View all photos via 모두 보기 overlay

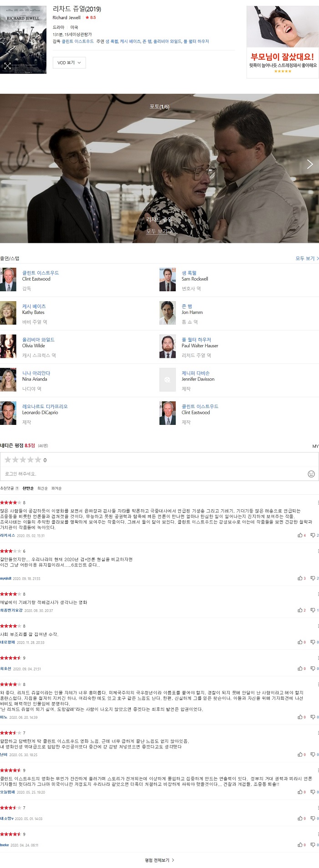[x=159, y=231]
